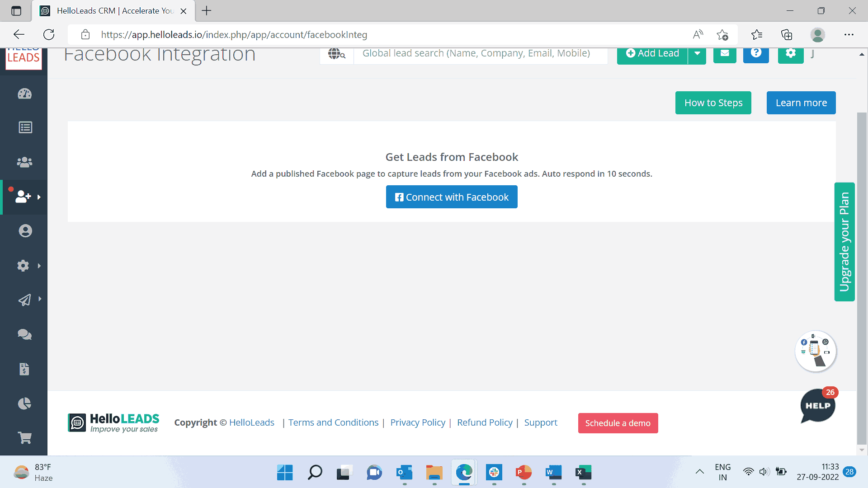868x488 pixels.
Task: Click the Schedule a demo button
Action: [618, 423]
